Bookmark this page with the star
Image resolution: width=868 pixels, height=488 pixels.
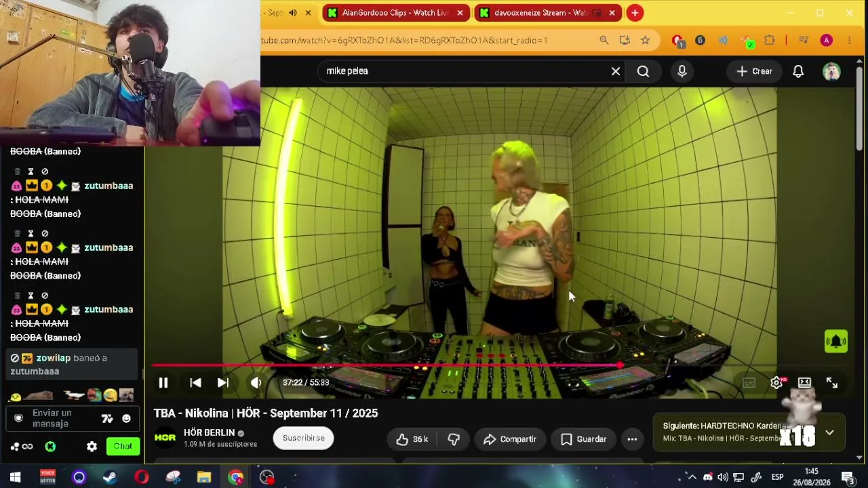click(x=646, y=41)
